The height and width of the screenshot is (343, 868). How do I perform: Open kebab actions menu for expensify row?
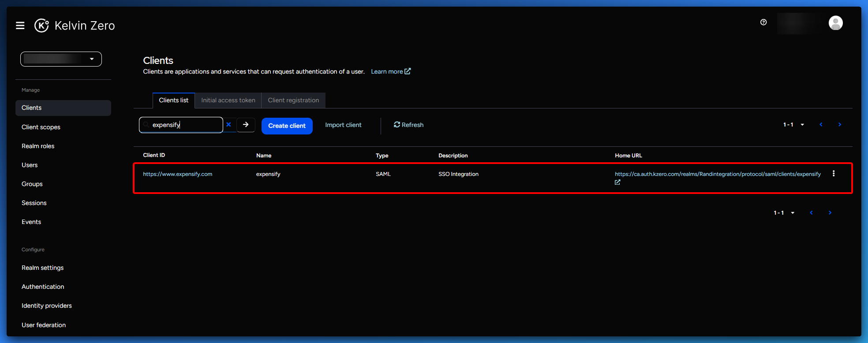[x=834, y=174]
